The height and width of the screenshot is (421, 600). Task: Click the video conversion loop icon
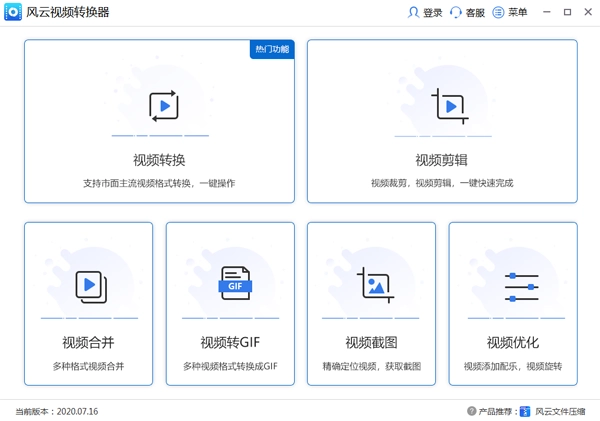click(161, 105)
